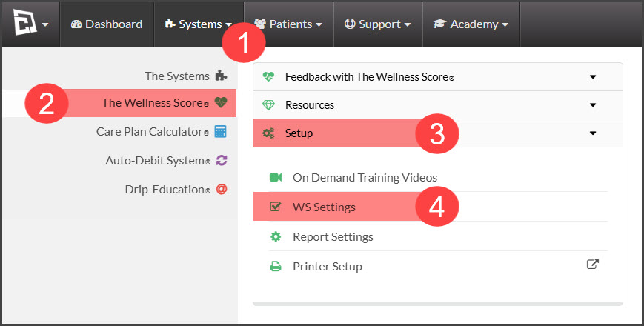Open the Systems dropdown in the nav bar

[199, 24]
